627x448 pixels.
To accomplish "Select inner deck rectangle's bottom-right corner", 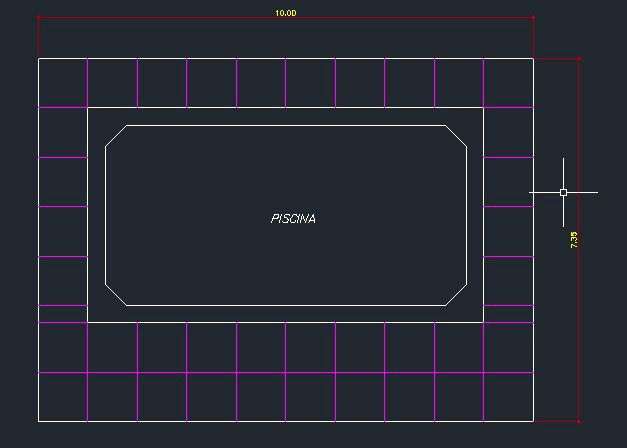I will 483,322.
